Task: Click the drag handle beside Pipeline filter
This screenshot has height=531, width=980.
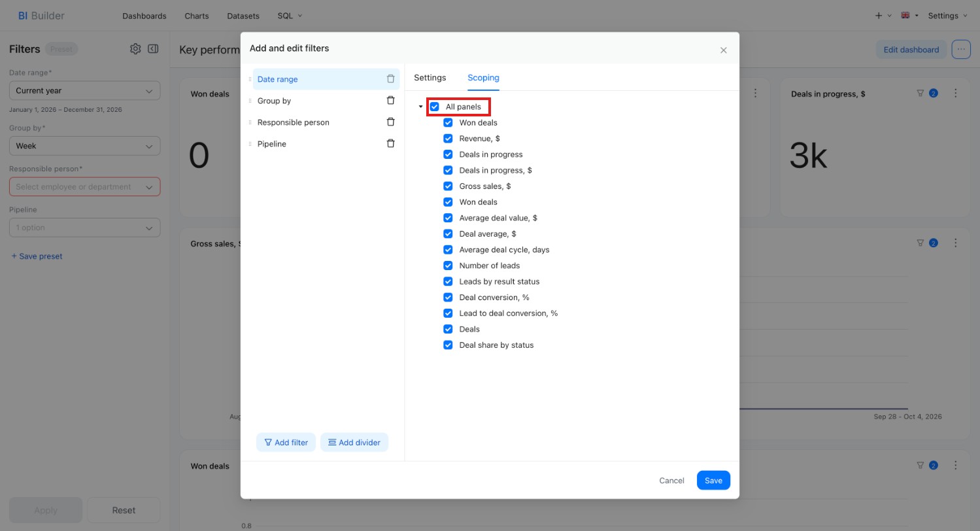Action: coord(250,144)
